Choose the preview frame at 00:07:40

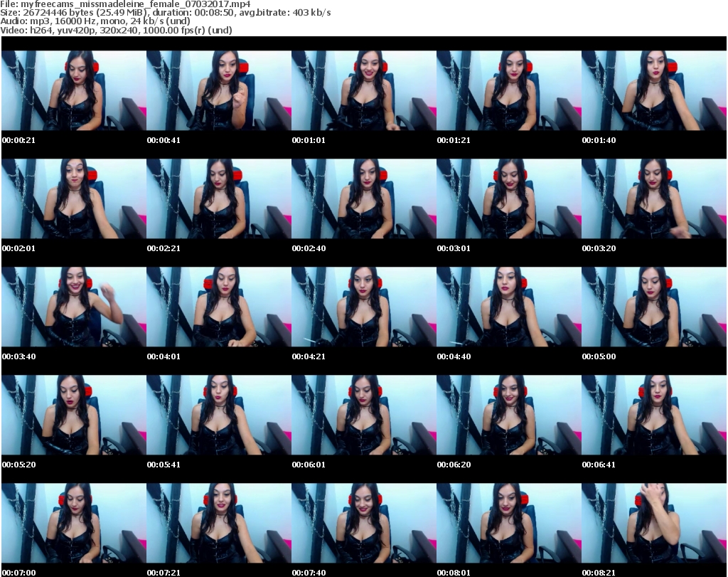coord(364,523)
